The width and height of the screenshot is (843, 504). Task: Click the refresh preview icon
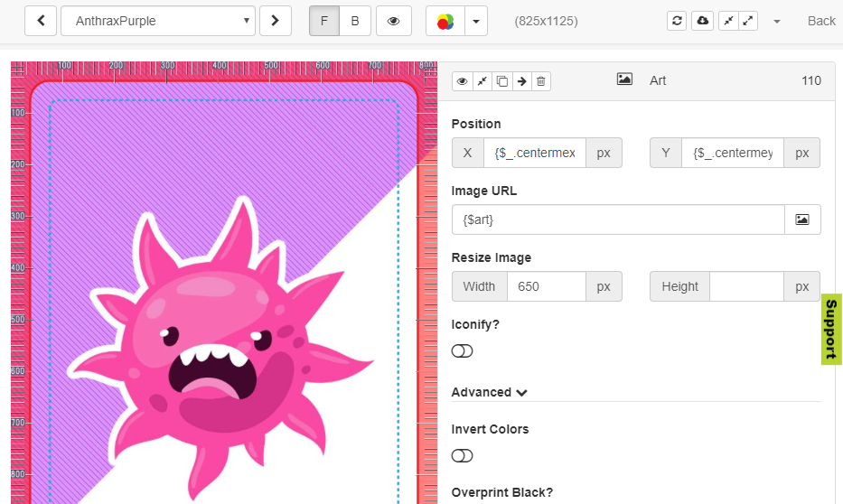click(x=677, y=21)
